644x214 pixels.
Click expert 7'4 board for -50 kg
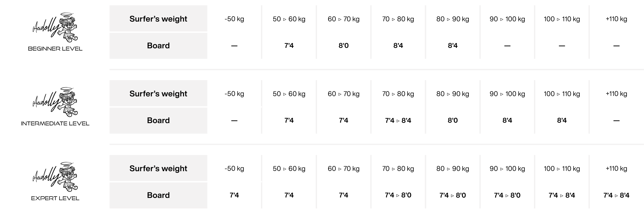click(x=234, y=195)
